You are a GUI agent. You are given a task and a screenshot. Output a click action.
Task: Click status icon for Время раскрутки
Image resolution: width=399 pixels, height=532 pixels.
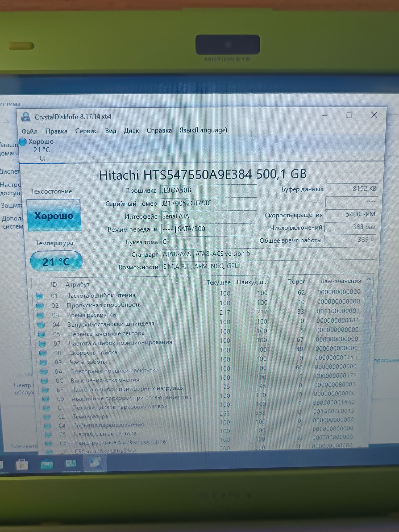(40, 315)
